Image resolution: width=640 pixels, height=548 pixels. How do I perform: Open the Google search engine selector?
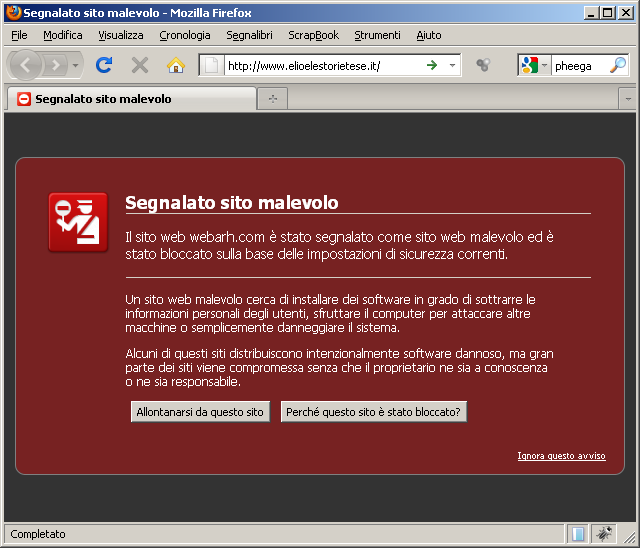(534, 65)
